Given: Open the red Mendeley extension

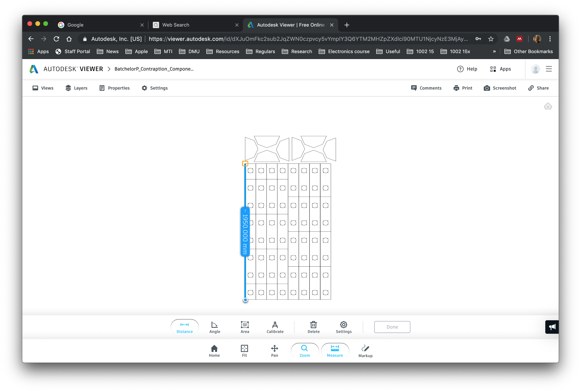Looking at the screenshot, I should [519, 39].
